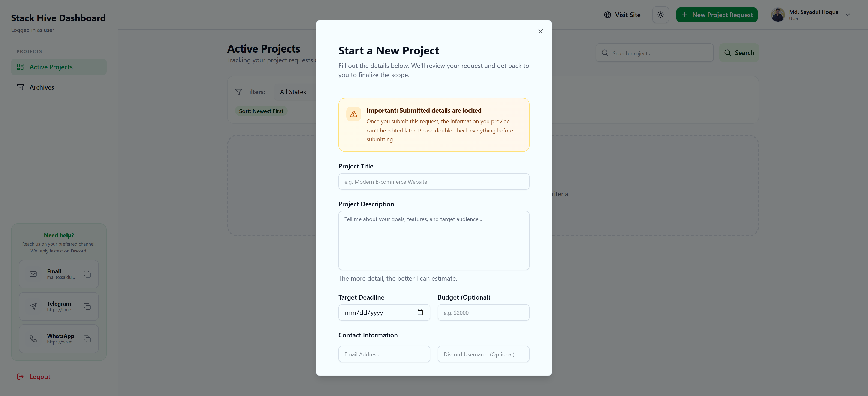This screenshot has width=868, height=396.
Task: Focus the Budget (Optional) input
Action: [x=483, y=312]
